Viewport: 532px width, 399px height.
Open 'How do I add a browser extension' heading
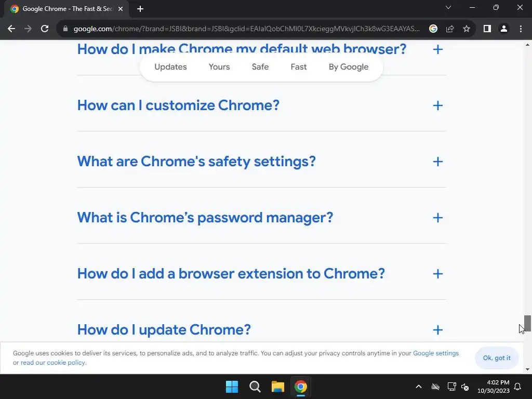click(x=231, y=274)
